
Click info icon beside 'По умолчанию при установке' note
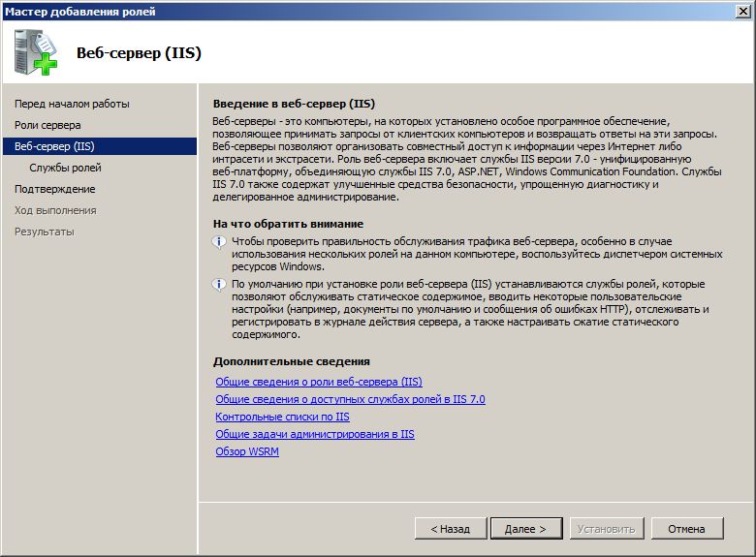(219, 284)
